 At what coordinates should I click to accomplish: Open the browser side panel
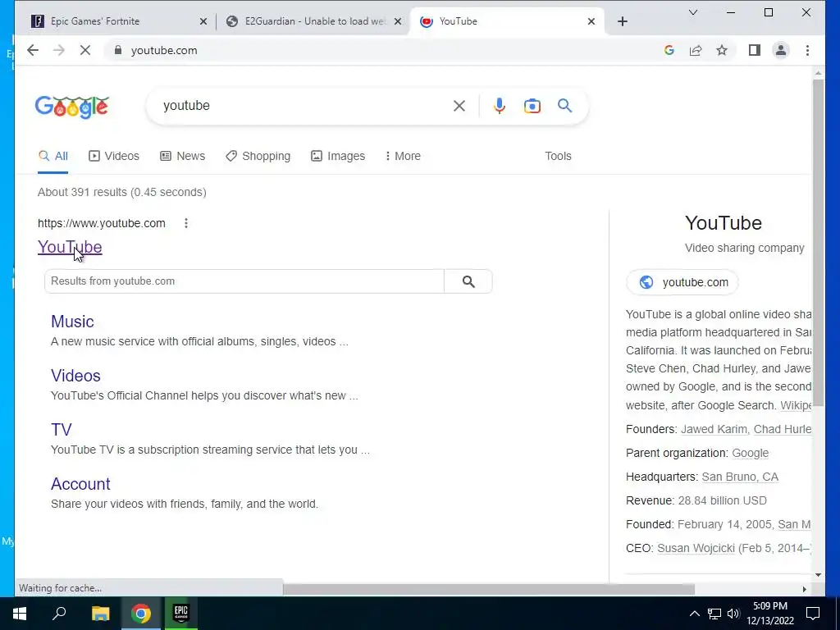click(755, 50)
